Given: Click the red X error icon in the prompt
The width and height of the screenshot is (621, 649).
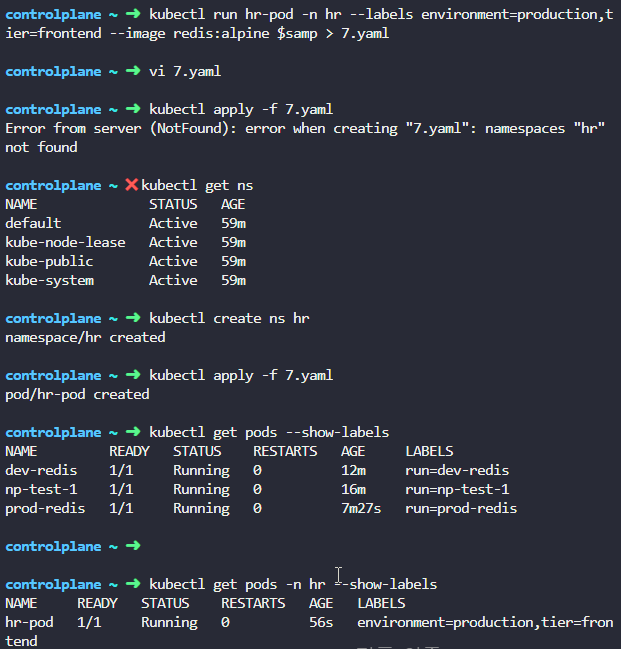Looking at the screenshot, I should [132, 185].
